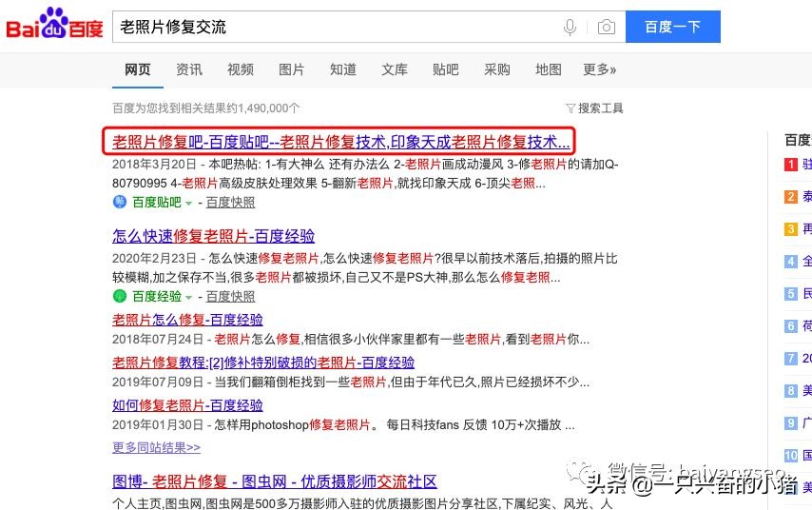Click green 百度经验 source label

[x=157, y=297]
